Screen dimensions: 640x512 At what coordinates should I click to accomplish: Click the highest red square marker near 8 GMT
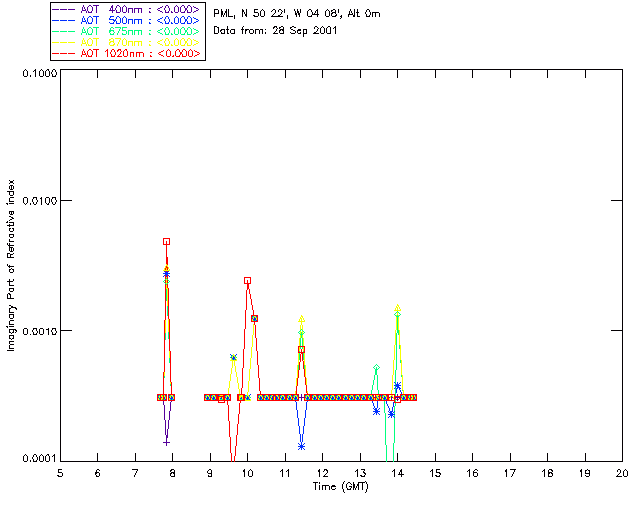pyautogui.click(x=166, y=241)
